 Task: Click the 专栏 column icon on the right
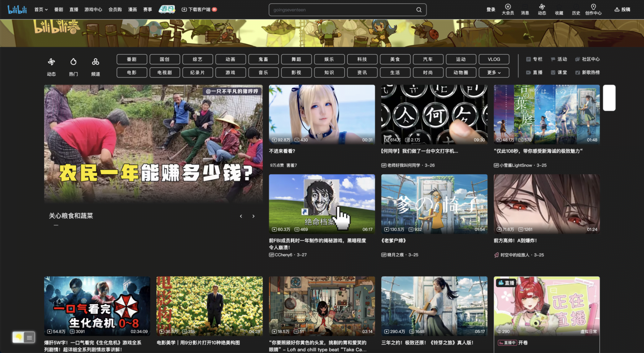pos(534,59)
